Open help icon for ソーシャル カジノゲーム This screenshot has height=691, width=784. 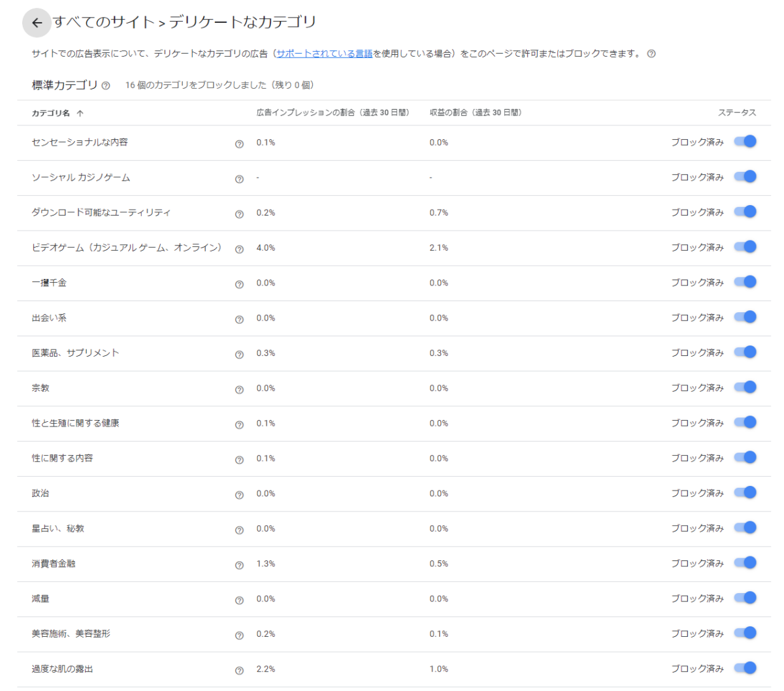point(239,179)
